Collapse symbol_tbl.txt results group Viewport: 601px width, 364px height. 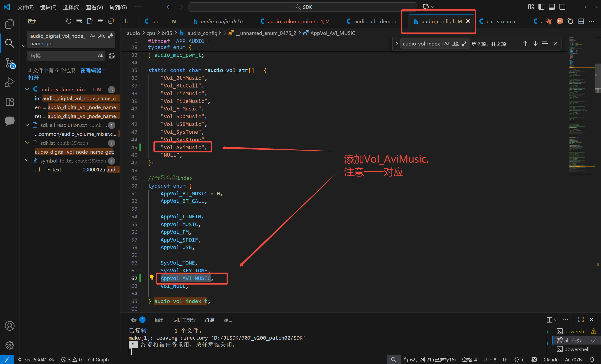coord(27,161)
